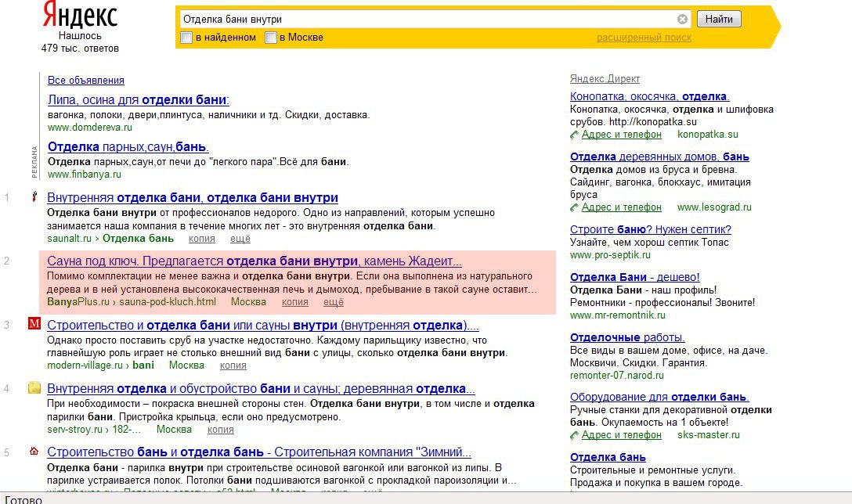The width and height of the screenshot is (852, 504).
Task: Click serv-stroy.ru › 182 URL
Action: click(x=94, y=430)
